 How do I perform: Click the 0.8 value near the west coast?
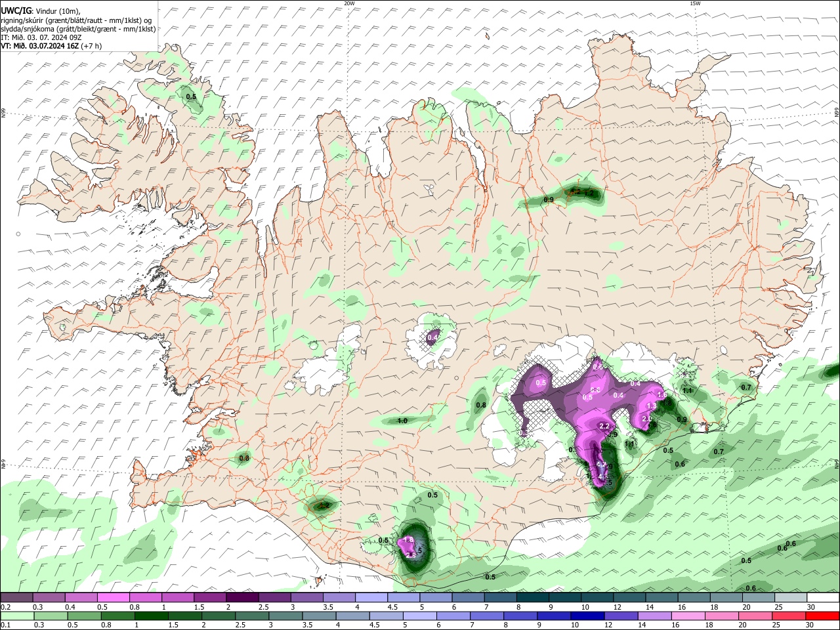pos(244,458)
